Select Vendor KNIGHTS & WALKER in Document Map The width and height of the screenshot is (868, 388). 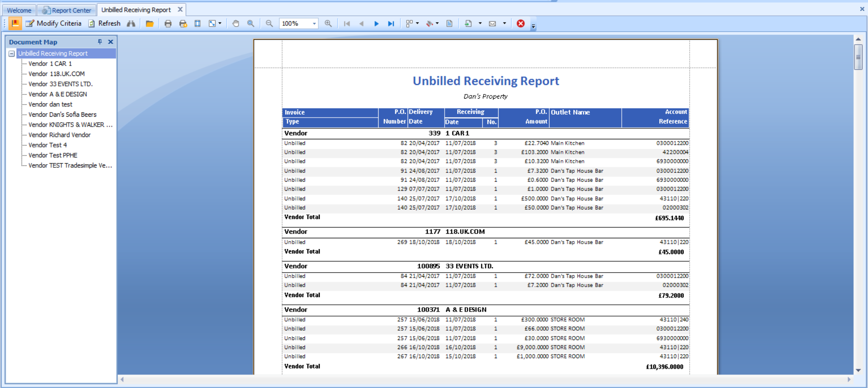[x=70, y=125]
